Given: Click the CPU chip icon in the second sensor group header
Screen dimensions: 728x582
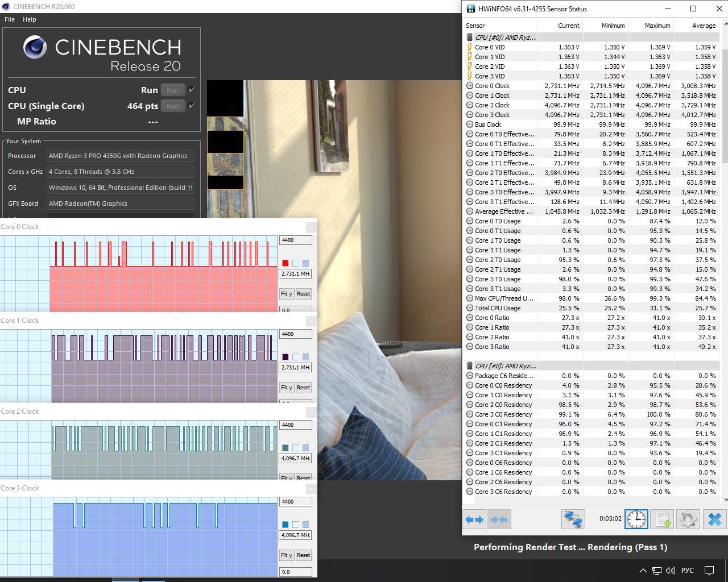Looking at the screenshot, I should (x=470, y=366).
